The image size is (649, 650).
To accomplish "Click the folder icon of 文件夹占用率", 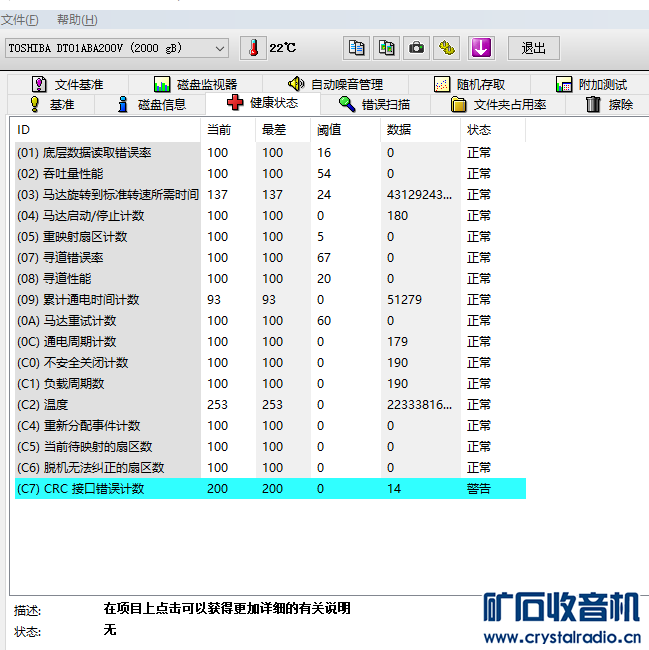I will pyautogui.click(x=458, y=104).
